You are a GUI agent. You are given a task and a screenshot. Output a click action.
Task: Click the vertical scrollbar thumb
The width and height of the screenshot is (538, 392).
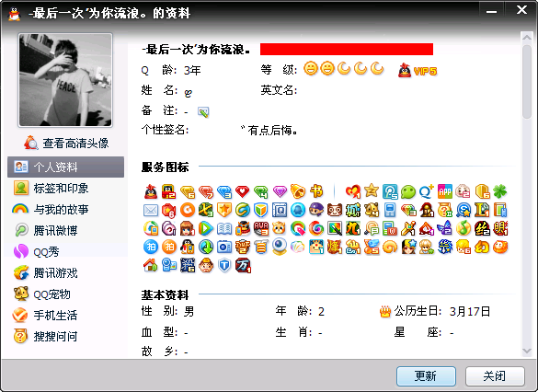click(527, 82)
